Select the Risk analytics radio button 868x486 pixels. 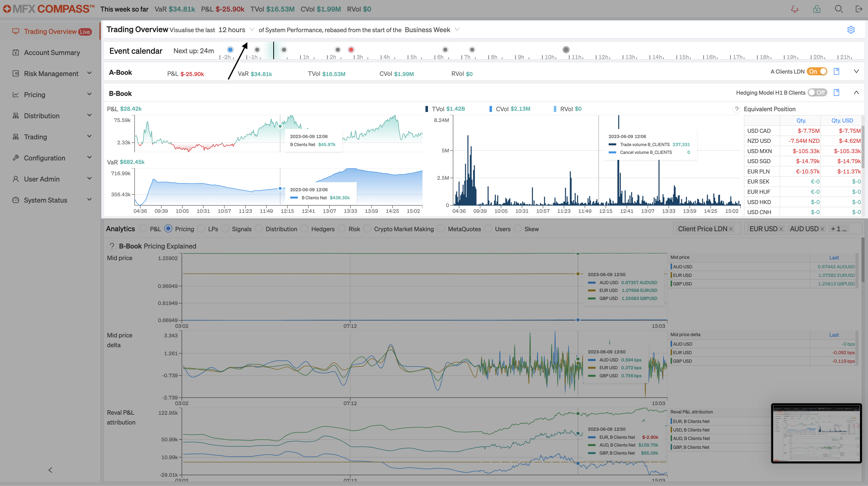[x=342, y=229]
